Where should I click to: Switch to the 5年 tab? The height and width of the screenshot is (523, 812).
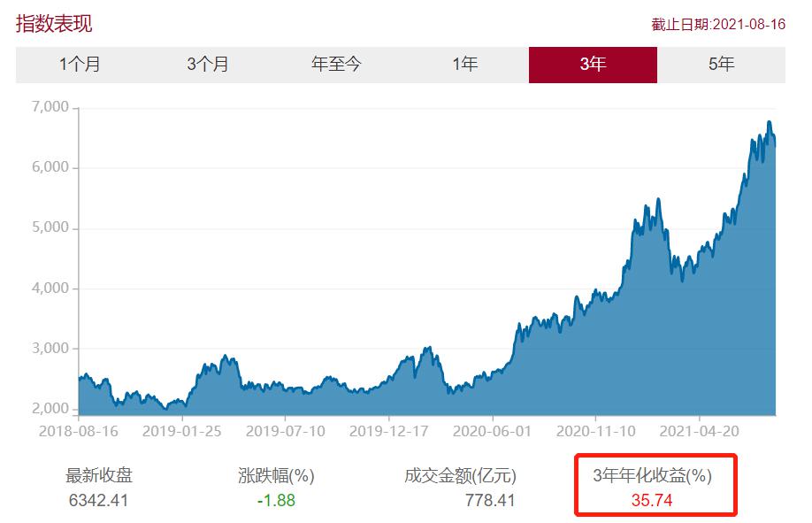coord(721,65)
